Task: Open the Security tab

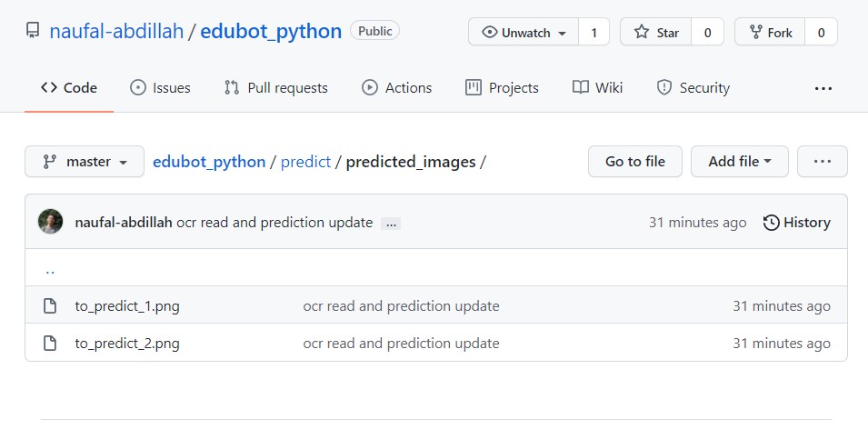Action: pos(693,88)
